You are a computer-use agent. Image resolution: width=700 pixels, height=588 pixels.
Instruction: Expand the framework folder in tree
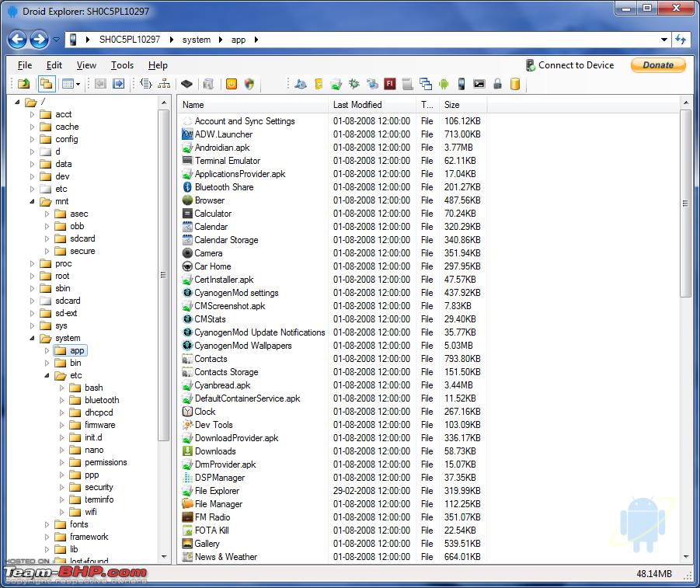(47, 537)
